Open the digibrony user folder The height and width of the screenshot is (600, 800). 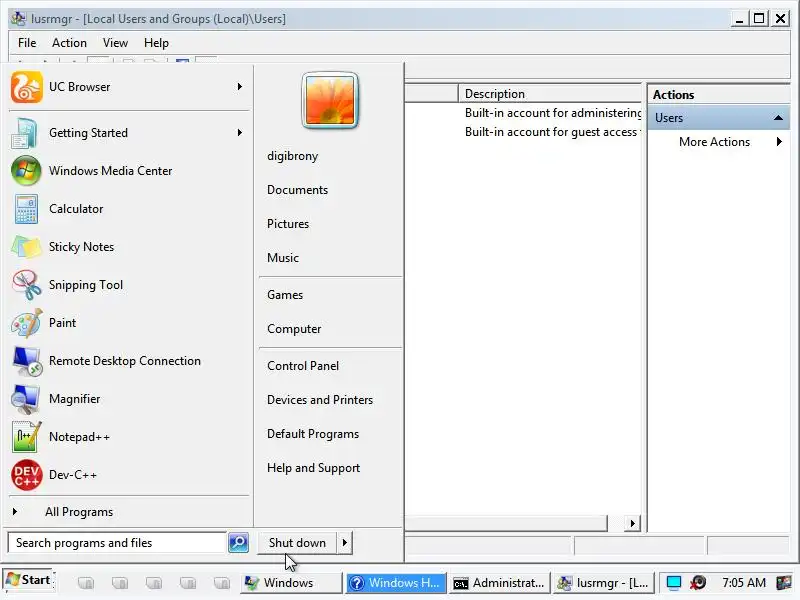[292, 156]
